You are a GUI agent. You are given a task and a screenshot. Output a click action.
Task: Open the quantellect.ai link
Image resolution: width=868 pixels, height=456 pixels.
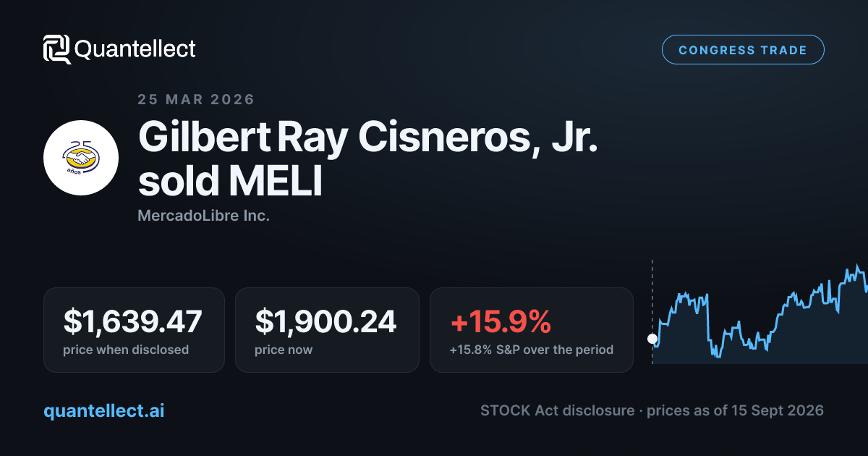pos(104,410)
